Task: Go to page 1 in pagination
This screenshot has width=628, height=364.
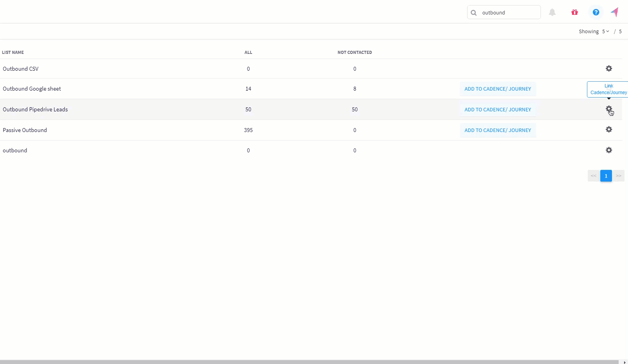Action: [606, 176]
